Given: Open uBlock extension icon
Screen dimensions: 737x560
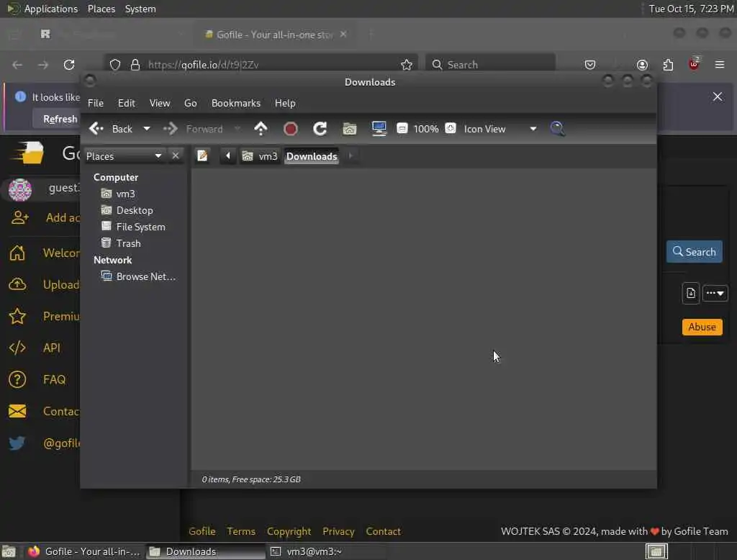Looking at the screenshot, I should pos(694,63).
